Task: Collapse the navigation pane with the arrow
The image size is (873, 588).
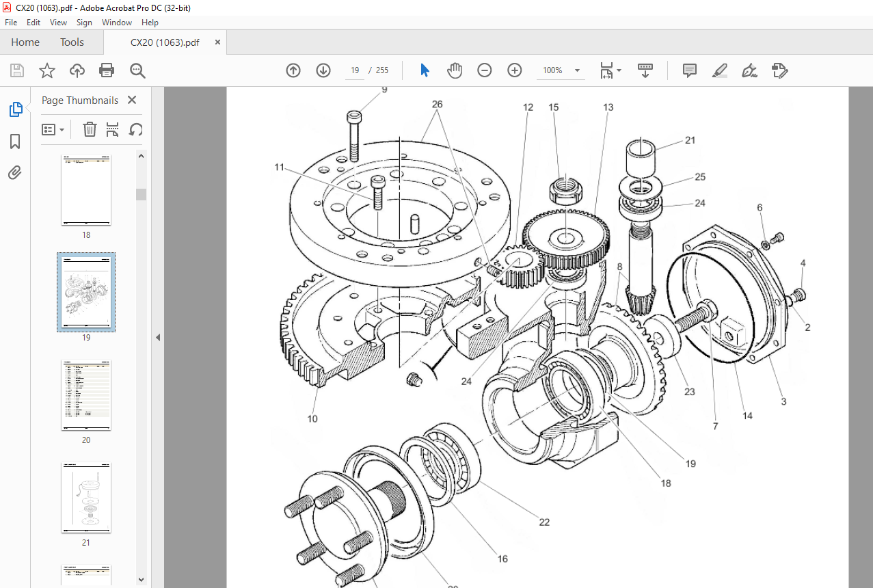Action: [x=159, y=337]
